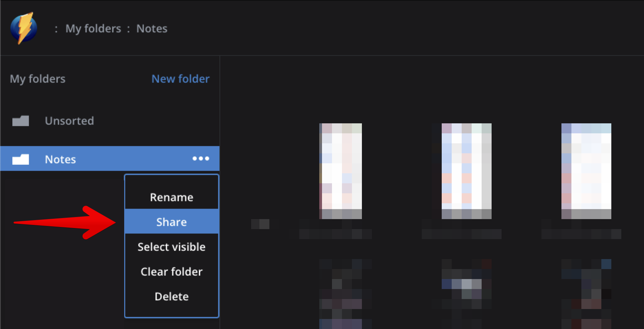Open the leftmost light-colored screenshot thumbnail
Screen dimensions: 644x329
[341, 171]
